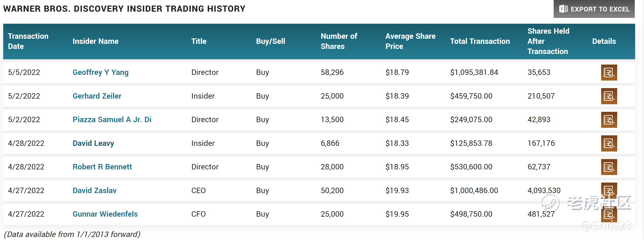644x240 pixels.
Task: Open details icon for Geoffrey Y Yang's transaction
Action: pyautogui.click(x=609, y=73)
